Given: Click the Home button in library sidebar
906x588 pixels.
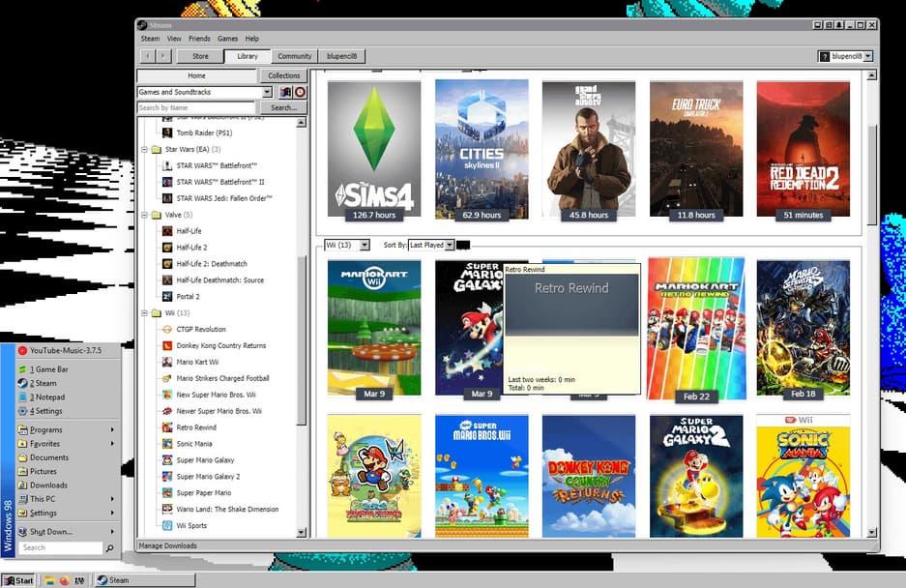Looking at the screenshot, I should coord(196,75).
